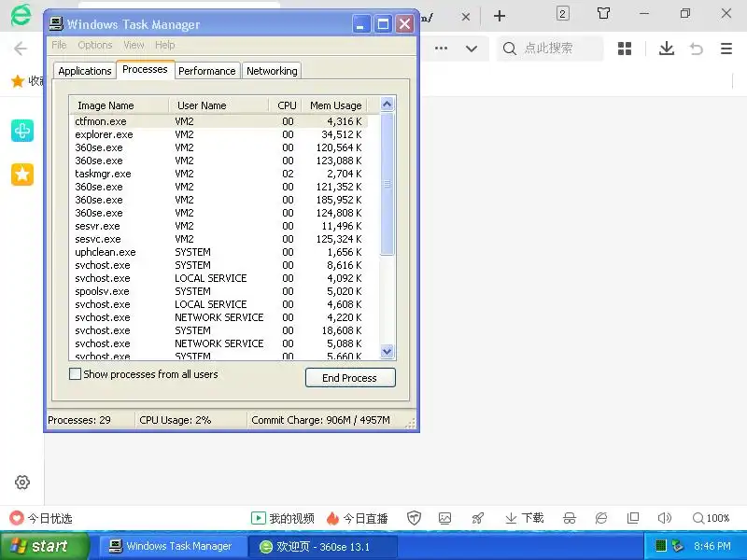747x560 pixels.
Task: Open the yellow star sidebar icon
Action: pyautogui.click(x=22, y=175)
